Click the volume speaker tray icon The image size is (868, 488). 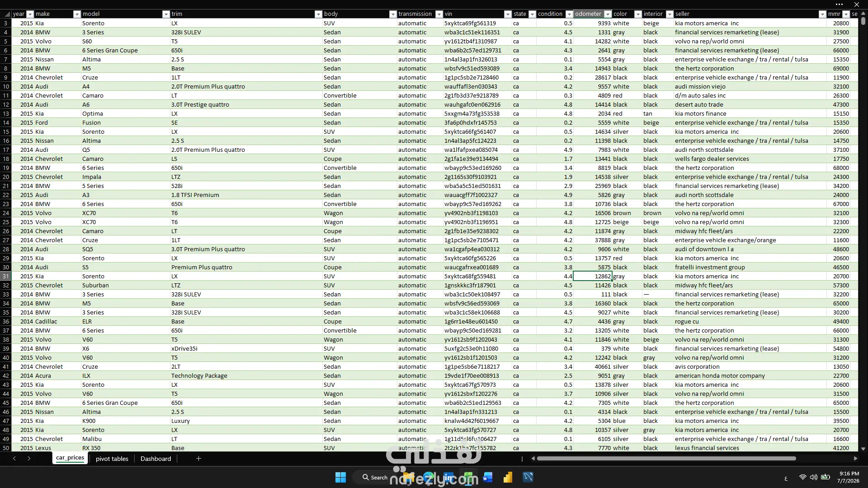[813, 477]
